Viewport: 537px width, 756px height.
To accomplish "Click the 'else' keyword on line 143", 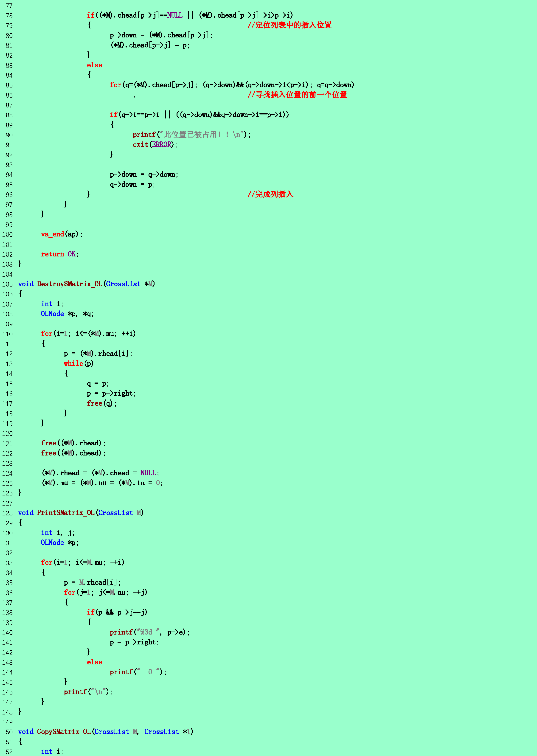I will [95, 662].
